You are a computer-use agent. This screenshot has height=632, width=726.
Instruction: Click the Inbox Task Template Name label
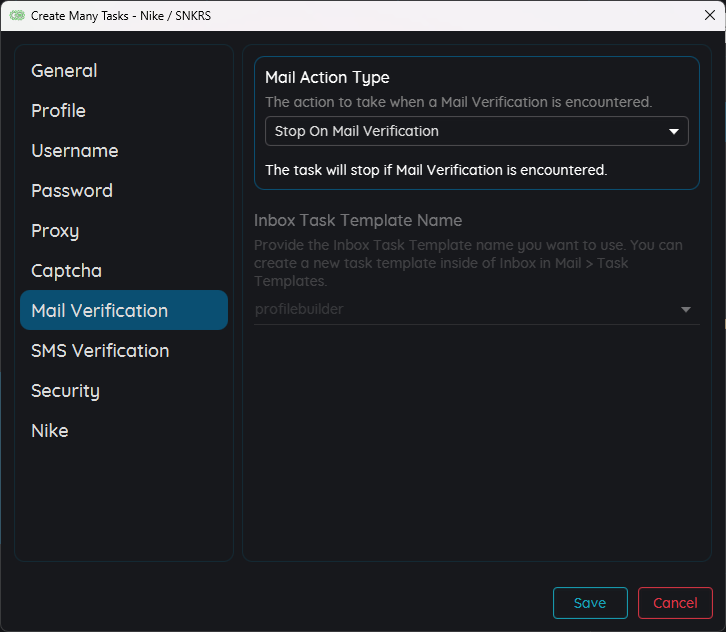[x=358, y=220]
